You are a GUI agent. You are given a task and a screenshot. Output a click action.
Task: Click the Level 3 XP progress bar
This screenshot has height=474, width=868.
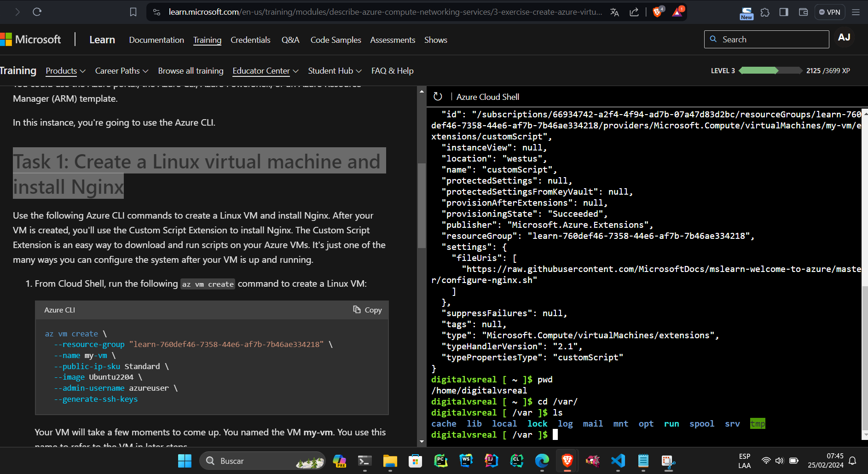tap(770, 70)
